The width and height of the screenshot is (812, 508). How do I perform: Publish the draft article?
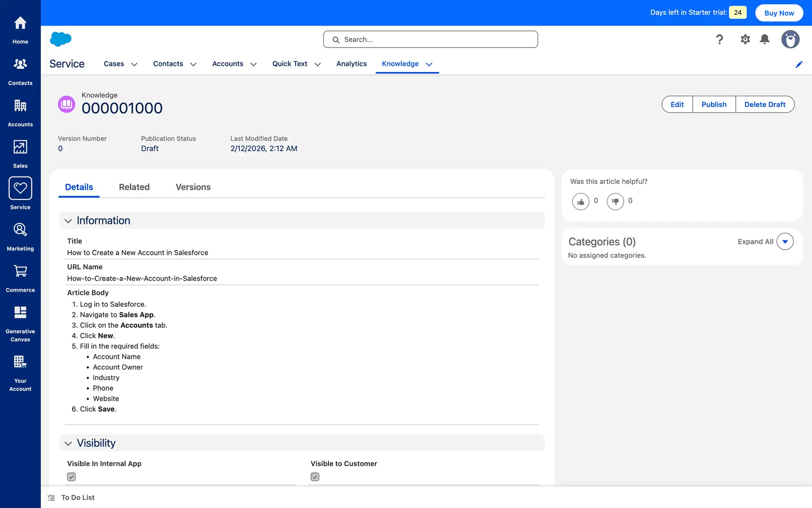714,105
